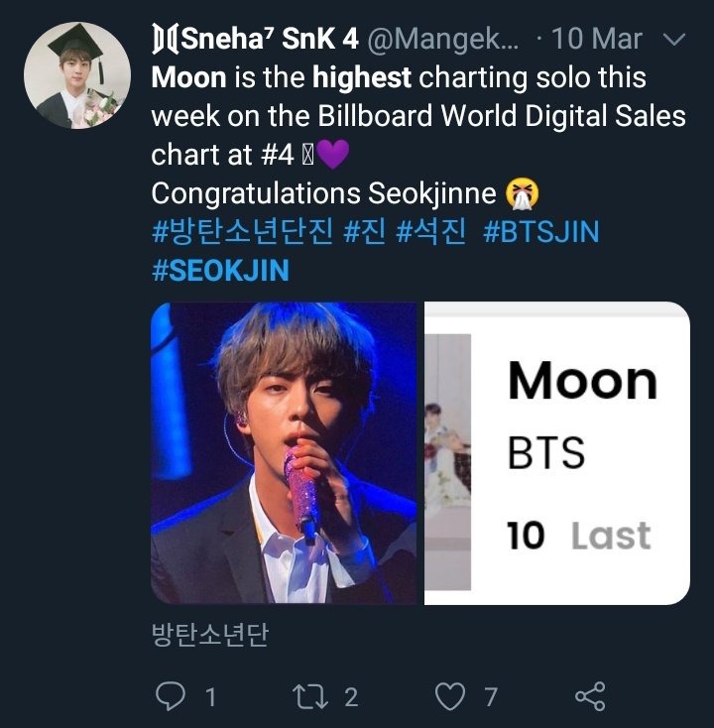Open the 10 Mar timestamp
The width and height of the screenshot is (714, 728).
[x=597, y=40]
